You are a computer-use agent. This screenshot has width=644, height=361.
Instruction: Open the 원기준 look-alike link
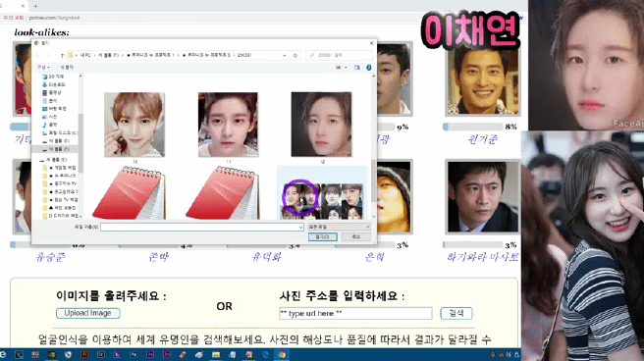(x=483, y=139)
